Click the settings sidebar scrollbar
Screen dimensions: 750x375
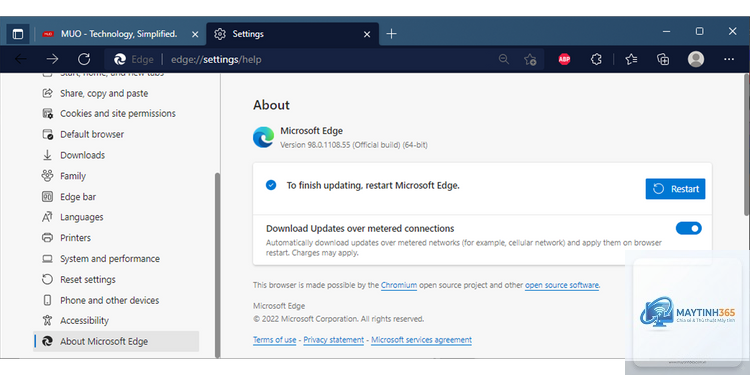click(x=218, y=265)
